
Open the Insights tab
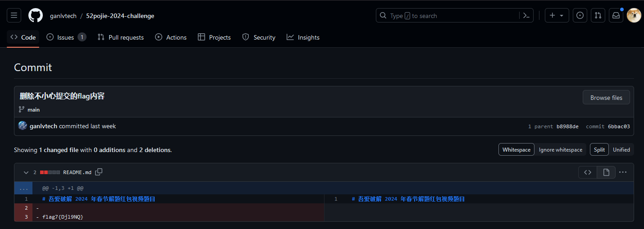click(x=303, y=37)
